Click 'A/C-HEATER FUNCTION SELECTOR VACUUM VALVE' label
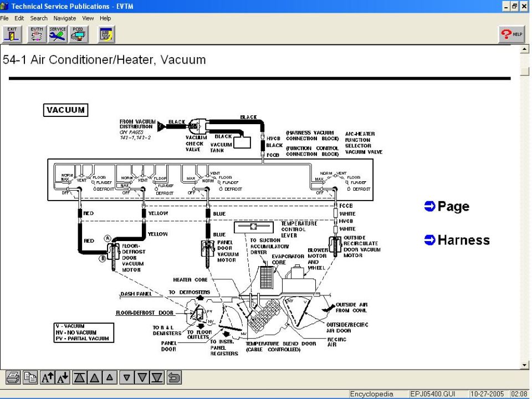 coord(364,143)
